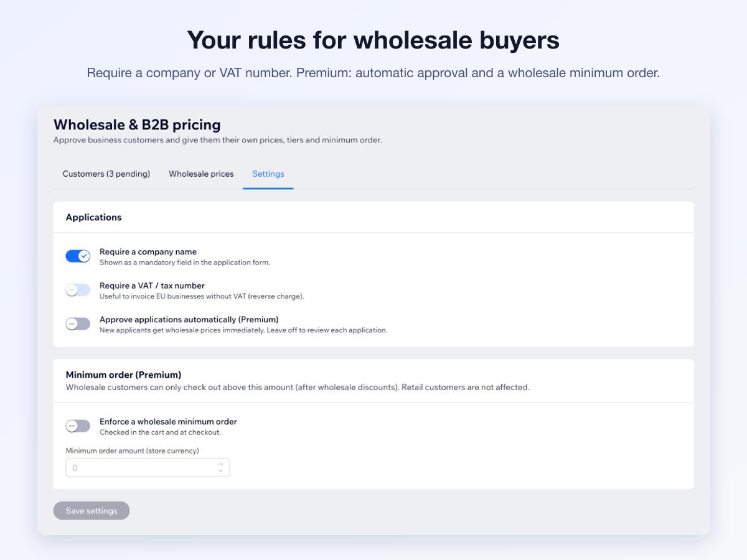Click the 'Your rules for wholesale buyers' title
This screenshot has height=560, width=747.
click(374, 40)
